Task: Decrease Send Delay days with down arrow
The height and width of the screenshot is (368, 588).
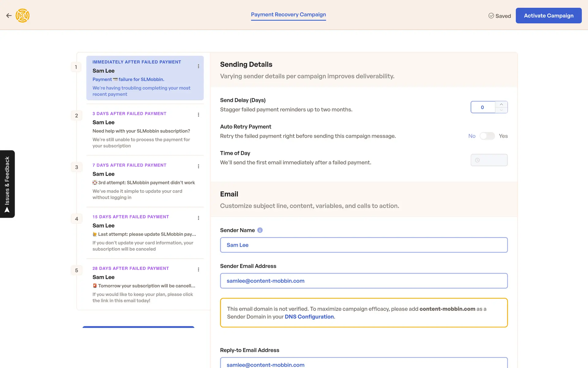Action: click(501, 110)
